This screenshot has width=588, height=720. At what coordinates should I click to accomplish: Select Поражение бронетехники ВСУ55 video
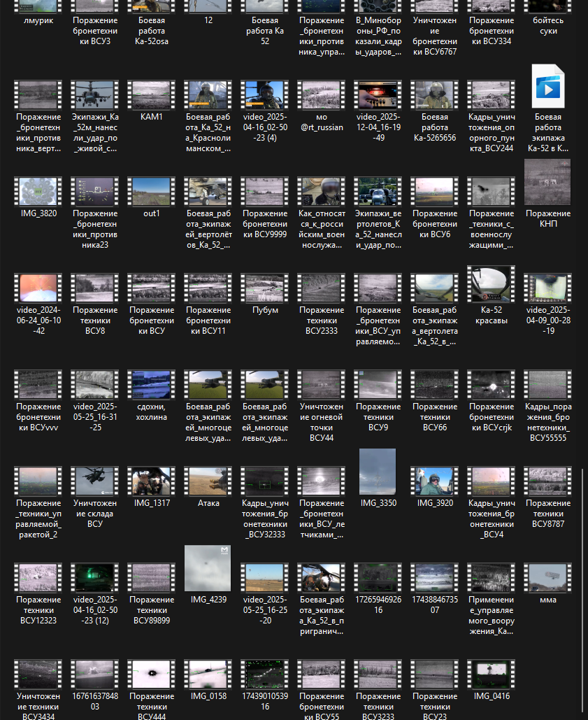[x=322, y=689]
